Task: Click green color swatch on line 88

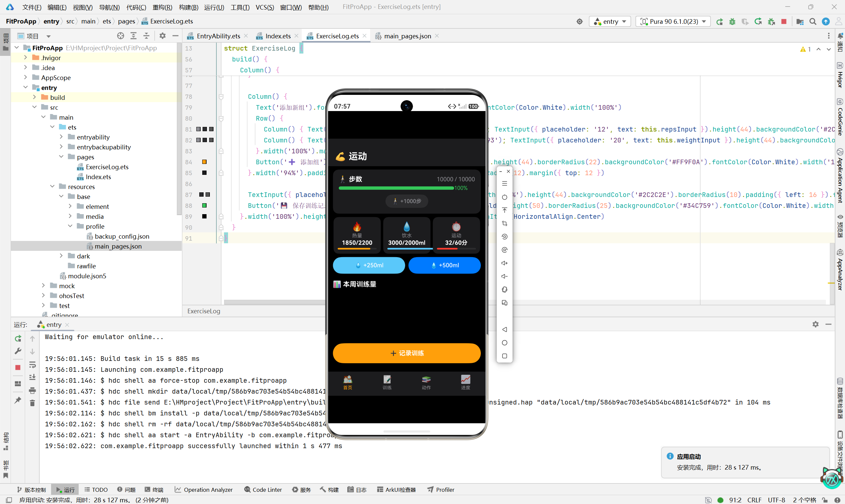Action: [x=204, y=206]
